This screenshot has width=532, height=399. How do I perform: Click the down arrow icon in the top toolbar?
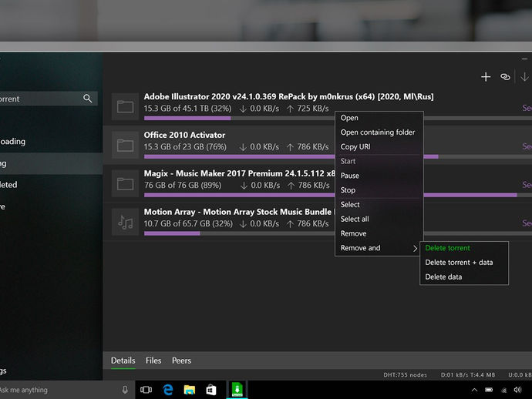(x=524, y=77)
